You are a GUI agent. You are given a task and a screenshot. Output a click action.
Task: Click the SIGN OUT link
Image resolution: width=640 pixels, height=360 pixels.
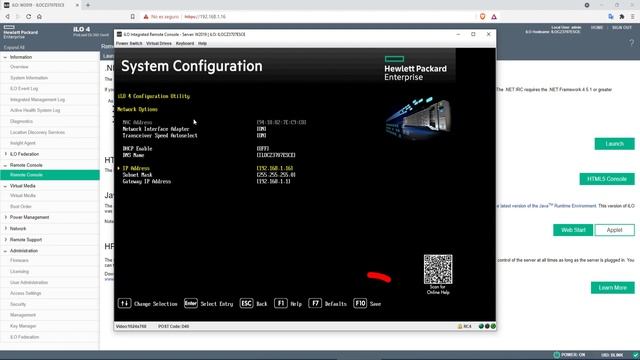[x=622, y=27]
